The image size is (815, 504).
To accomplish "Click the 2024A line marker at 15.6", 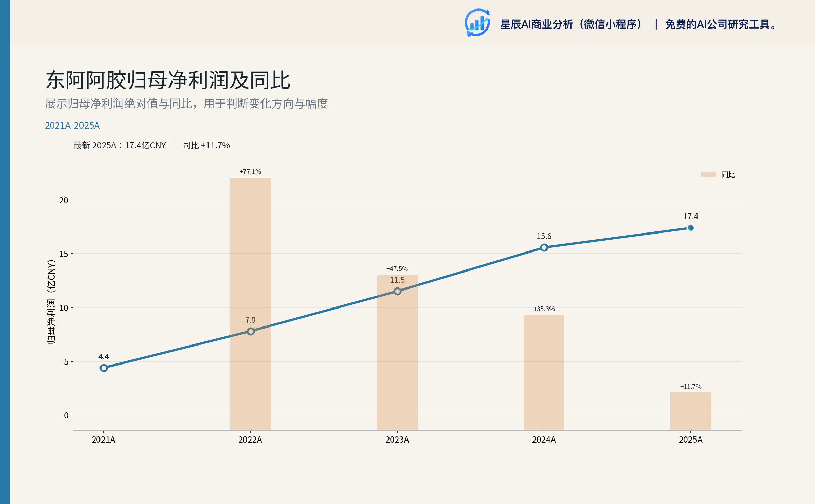I will (544, 247).
